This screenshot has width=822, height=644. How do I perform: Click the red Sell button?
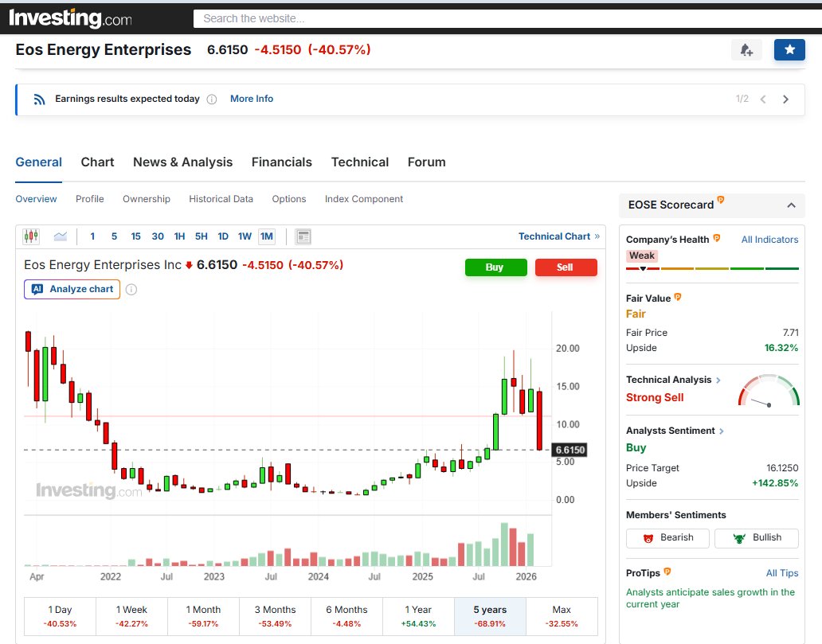tap(566, 267)
